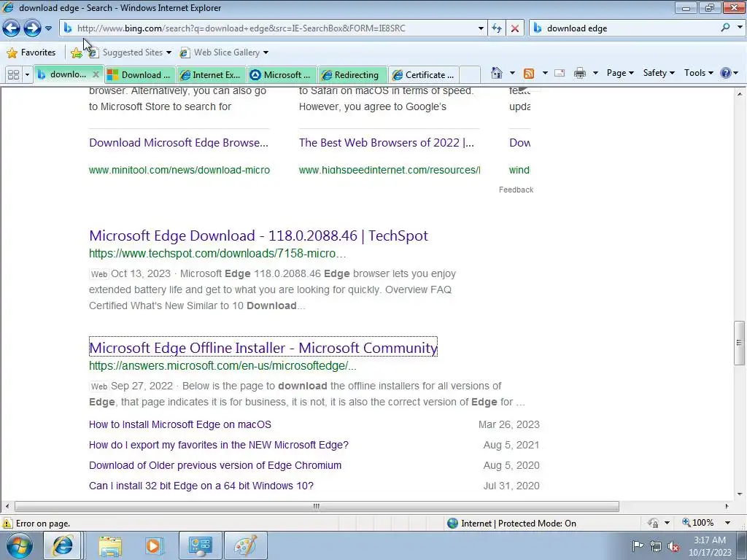Viewport: 747px width, 560px height.
Task: Open How to Install Microsoft Edge on macOS
Action: click(x=180, y=424)
